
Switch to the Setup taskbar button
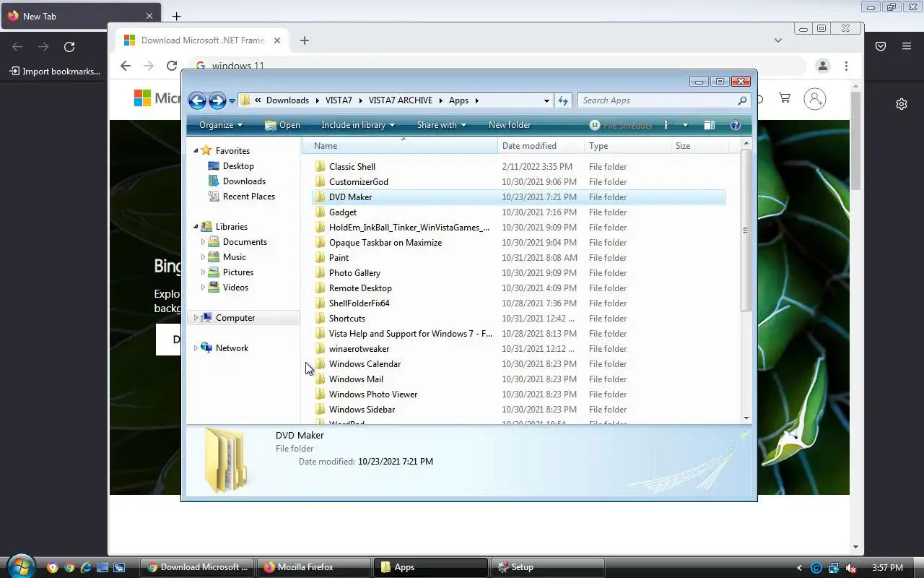click(x=549, y=567)
